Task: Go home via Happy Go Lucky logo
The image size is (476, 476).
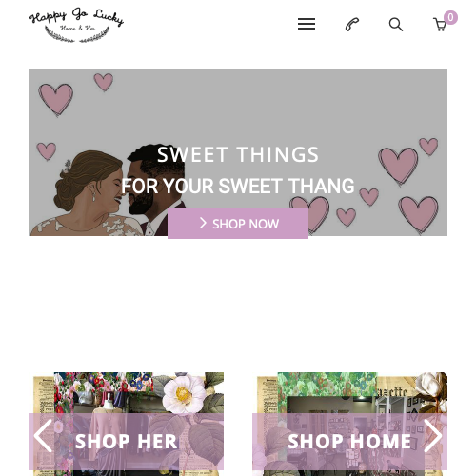Action: click(x=76, y=26)
